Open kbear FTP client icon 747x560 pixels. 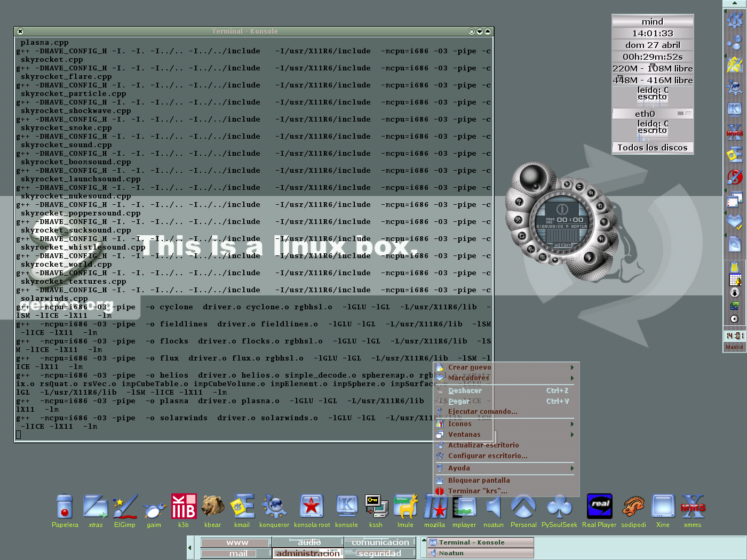(213, 510)
